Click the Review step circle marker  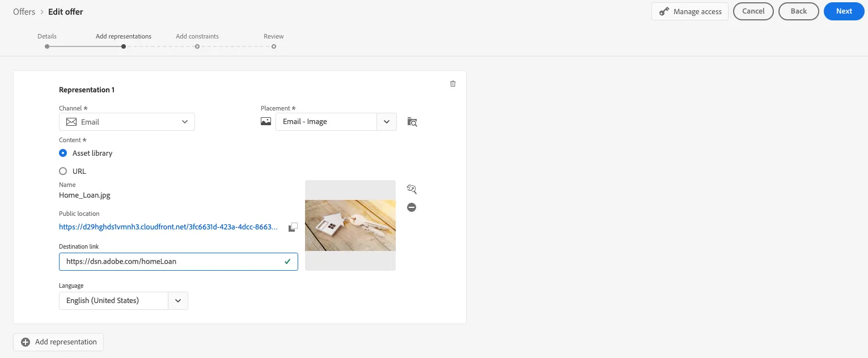coord(274,46)
